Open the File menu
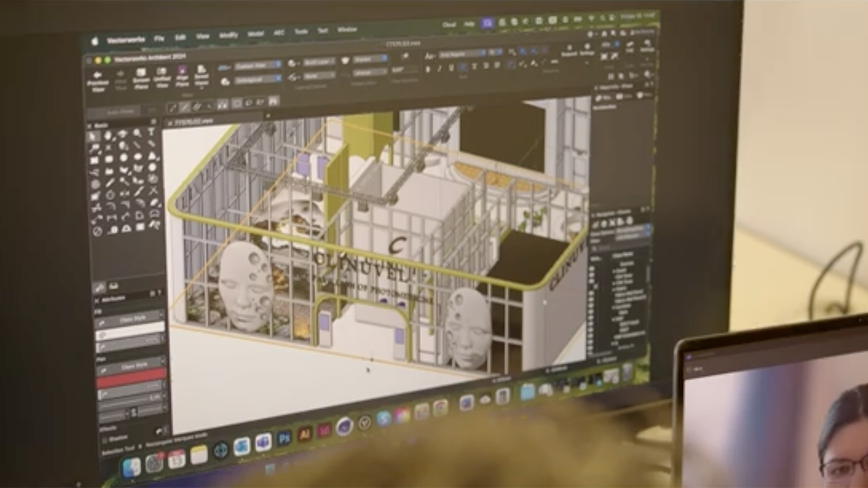 (x=159, y=39)
